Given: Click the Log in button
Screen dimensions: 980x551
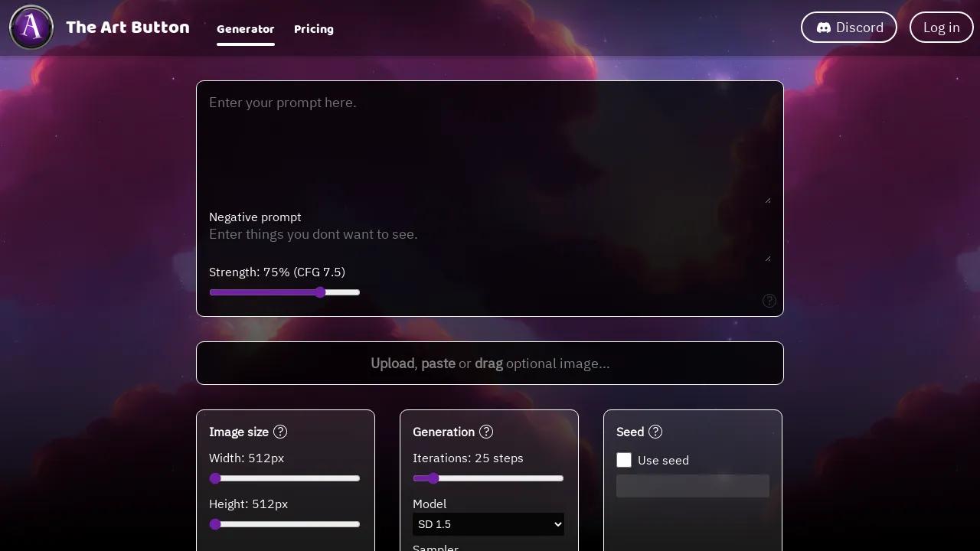Looking at the screenshot, I should click(x=942, y=28).
